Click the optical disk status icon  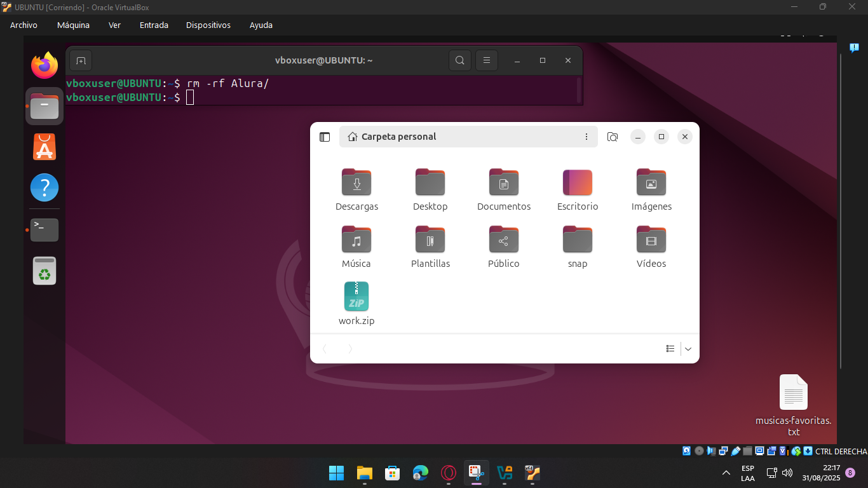pos(699,451)
